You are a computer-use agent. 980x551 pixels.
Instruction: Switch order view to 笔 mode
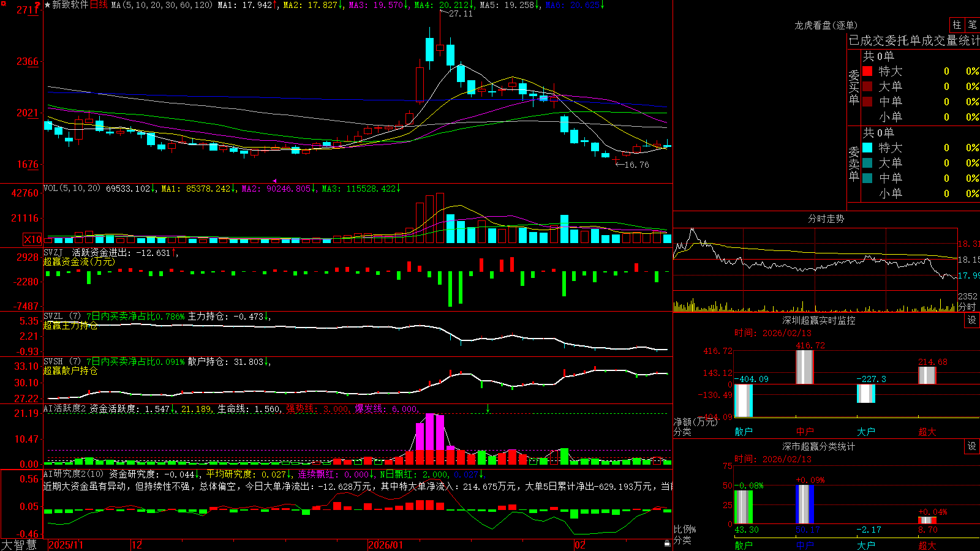coord(972,24)
